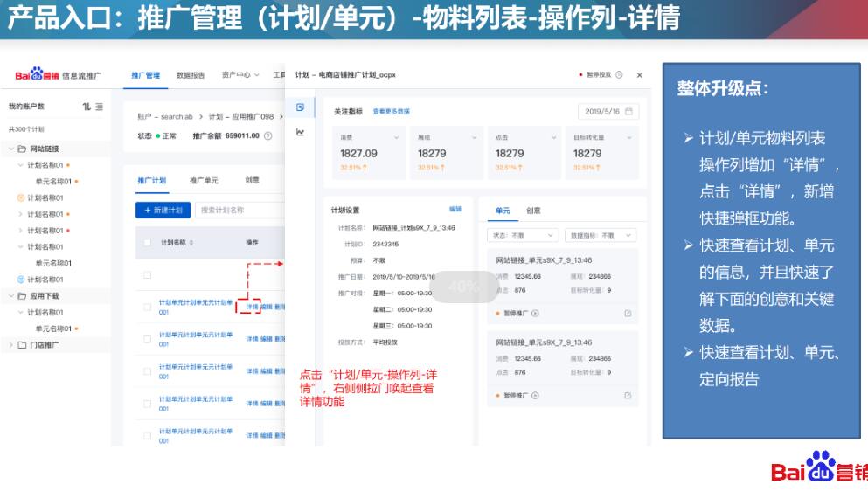Click the pause icon next to 暂停投放
Image resolution: width=868 pixels, height=491 pixels.
619,75
